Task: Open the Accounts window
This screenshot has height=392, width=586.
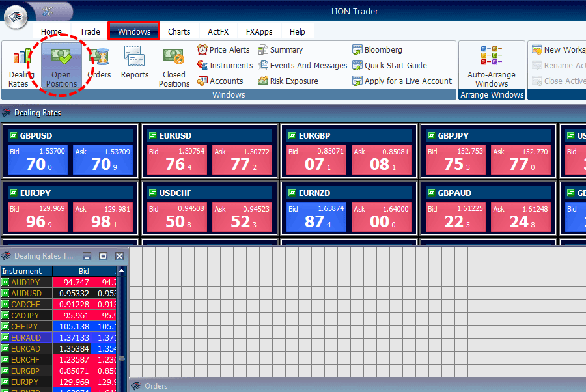Action: [x=220, y=81]
